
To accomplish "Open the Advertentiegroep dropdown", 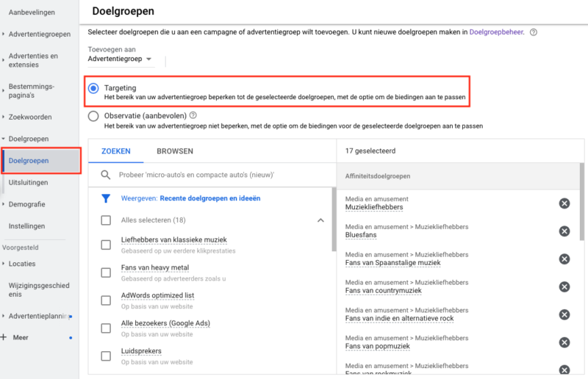I will (x=121, y=59).
